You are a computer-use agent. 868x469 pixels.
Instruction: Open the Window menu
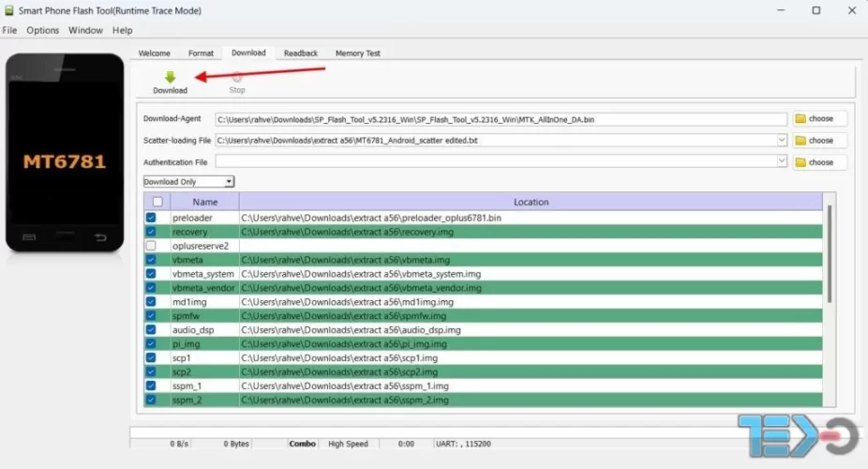pos(85,30)
